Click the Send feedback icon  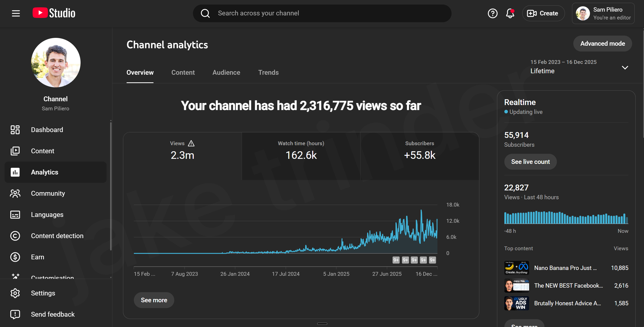pyautogui.click(x=15, y=314)
